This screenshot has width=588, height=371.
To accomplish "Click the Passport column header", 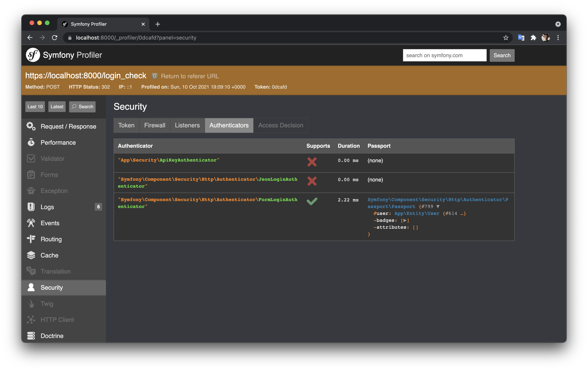I will [379, 146].
